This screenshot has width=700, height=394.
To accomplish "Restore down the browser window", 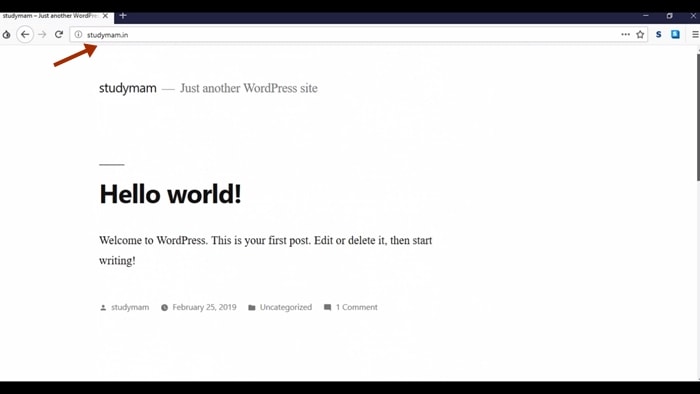I will coord(670,16).
